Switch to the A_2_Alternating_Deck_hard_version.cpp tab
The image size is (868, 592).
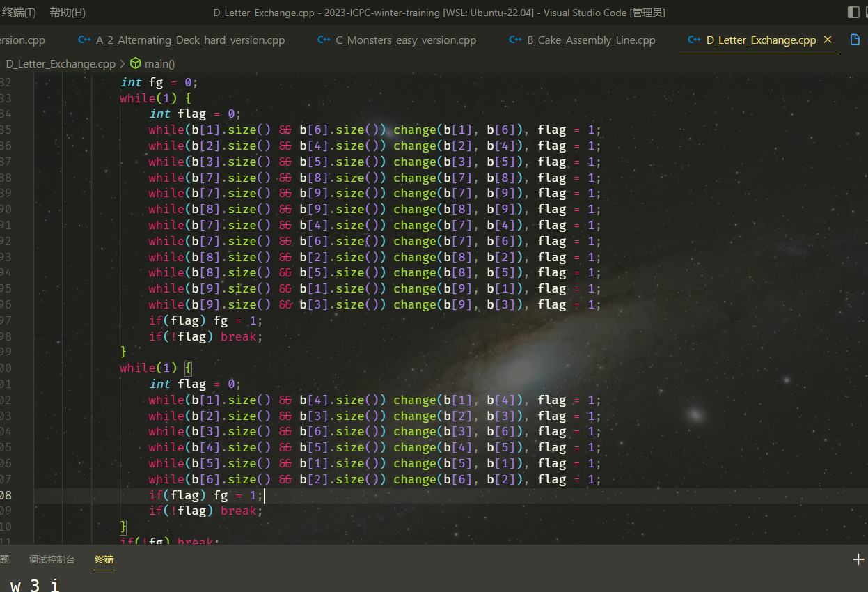(x=190, y=40)
